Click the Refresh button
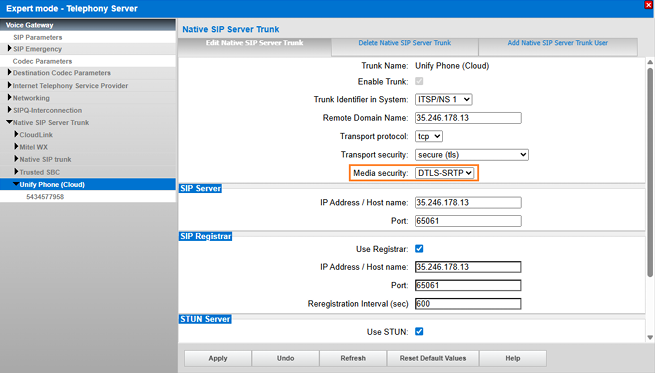 (x=353, y=358)
